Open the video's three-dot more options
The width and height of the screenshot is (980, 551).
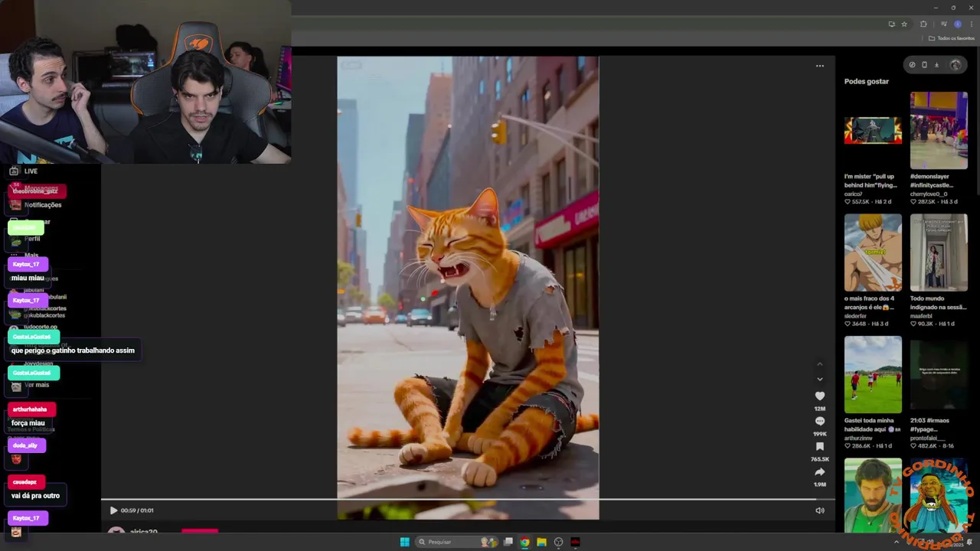point(820,66)
